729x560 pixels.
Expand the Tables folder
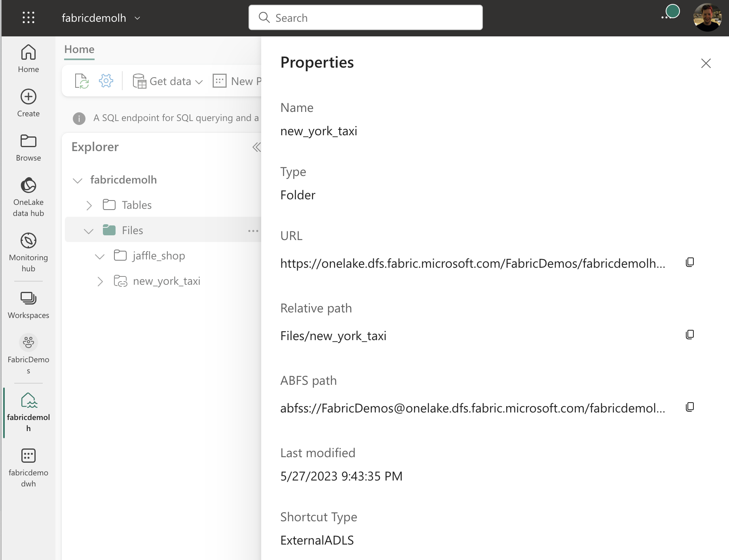click(x=89, y=205)
